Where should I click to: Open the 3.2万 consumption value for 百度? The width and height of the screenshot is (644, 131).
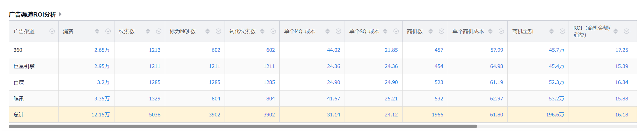[x=103, y=82]
